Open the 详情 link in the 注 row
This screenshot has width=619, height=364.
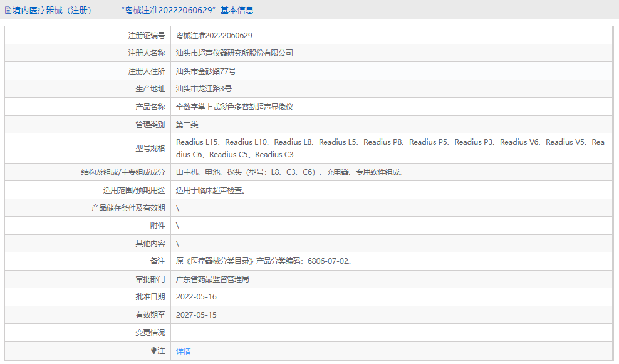click(x=183, y=351)
